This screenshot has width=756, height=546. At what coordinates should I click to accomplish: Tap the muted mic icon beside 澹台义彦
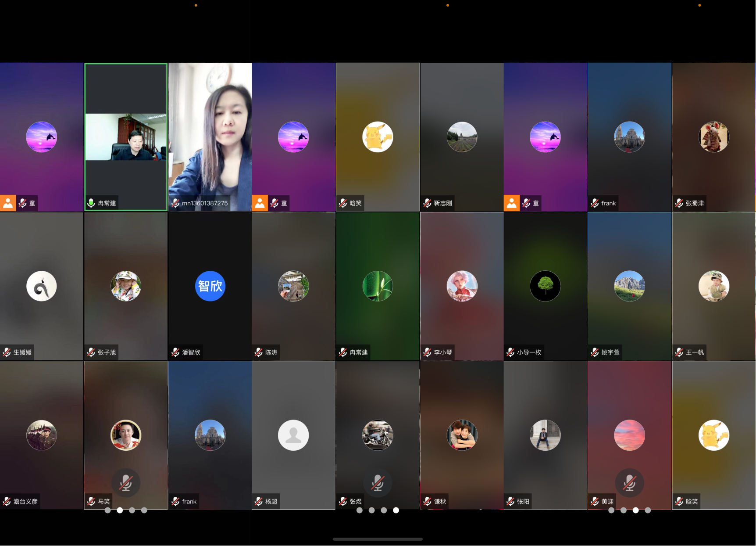(7, 501)
